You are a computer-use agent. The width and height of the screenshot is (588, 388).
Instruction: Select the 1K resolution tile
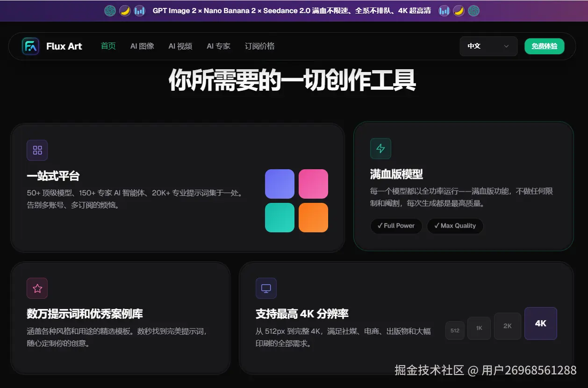(479, 328)
